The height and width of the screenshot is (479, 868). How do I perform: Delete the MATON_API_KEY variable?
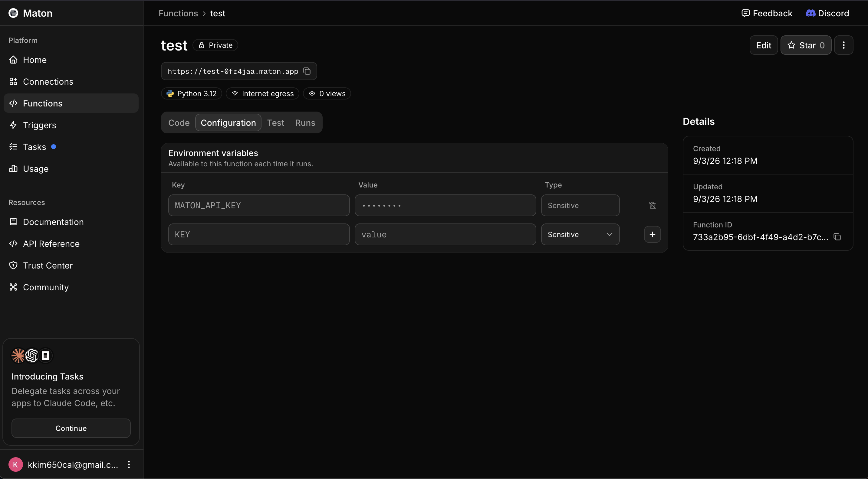coord(652,205)
